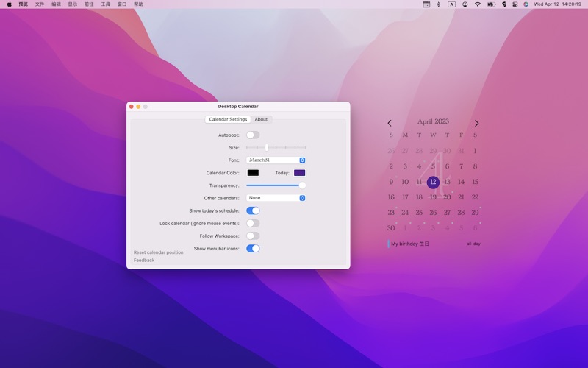Viewport: 588px width, 368px height.
Task: Enable Lock calendar switch
Action: coord(253,224)
